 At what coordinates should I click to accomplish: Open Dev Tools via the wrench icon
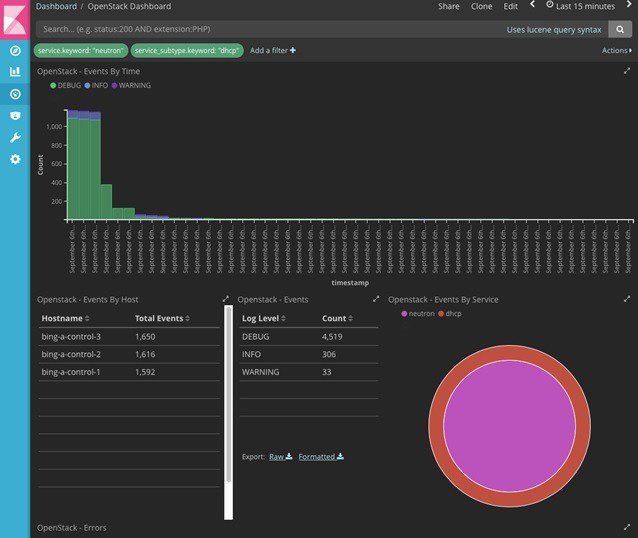click(15, 138)
